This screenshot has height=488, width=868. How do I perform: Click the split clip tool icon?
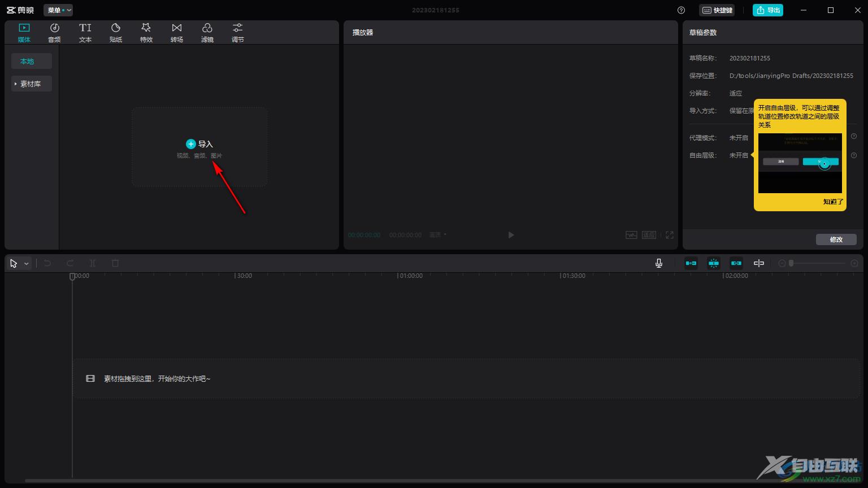(93, 263)
